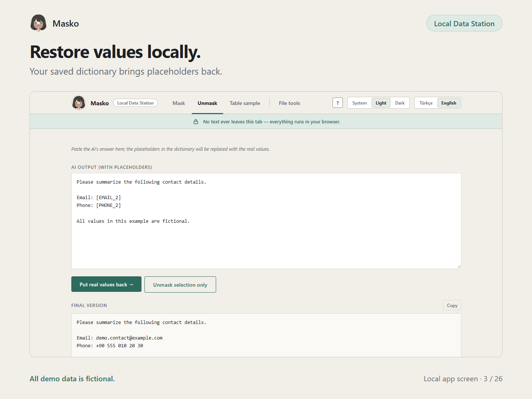Viewport: 532px width, 399px height.
Task: Click the 'All demo data is fictional.' footer text
Action: [x=72, y=379]
